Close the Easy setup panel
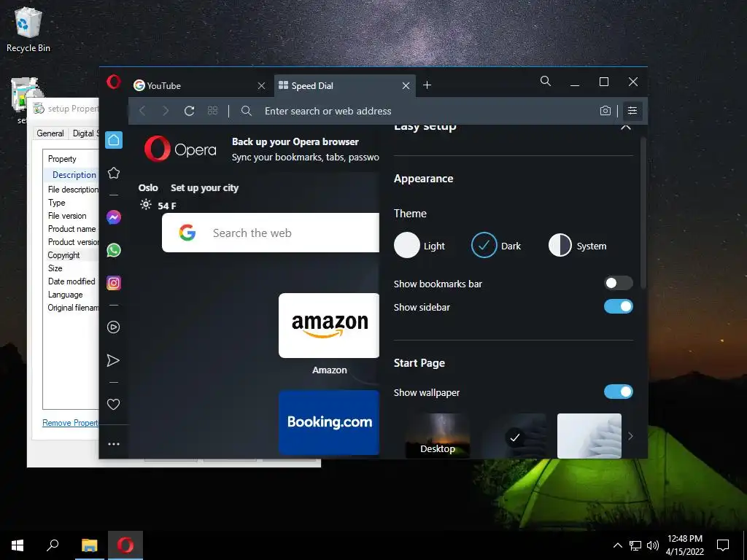The height and width of the screenshot is (560, 747). tap(626, 127)
